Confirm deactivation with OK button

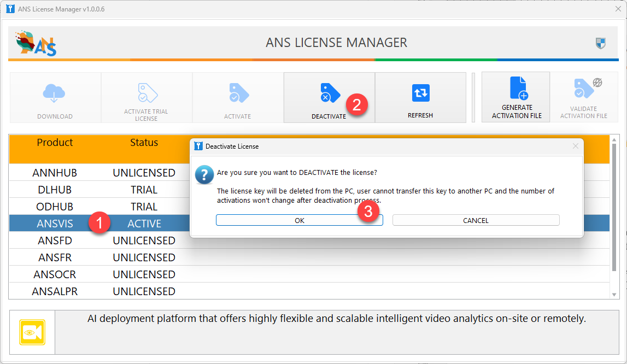point(299,220)
